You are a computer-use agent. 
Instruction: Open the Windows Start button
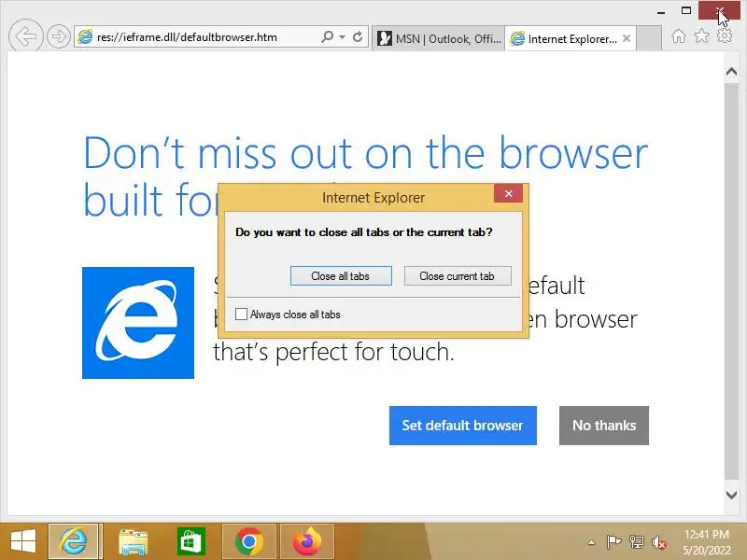(22, 541)
